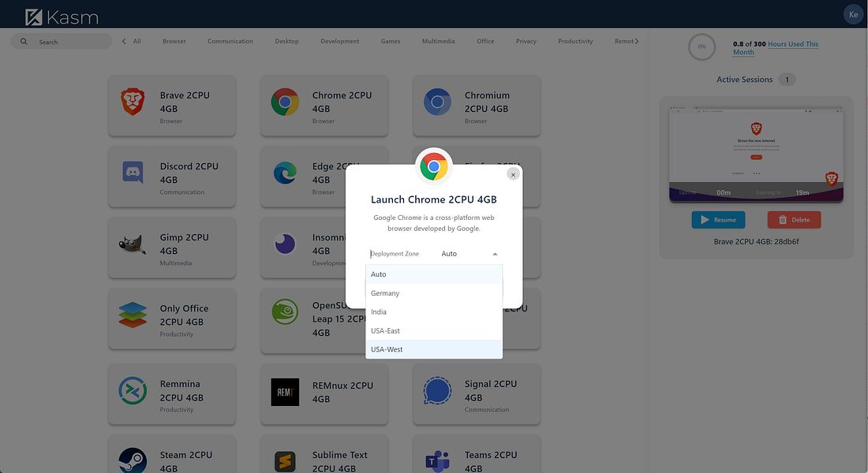Click the monthly usage progress circle
The image size is (868, 473).
[x=702, y=47]
